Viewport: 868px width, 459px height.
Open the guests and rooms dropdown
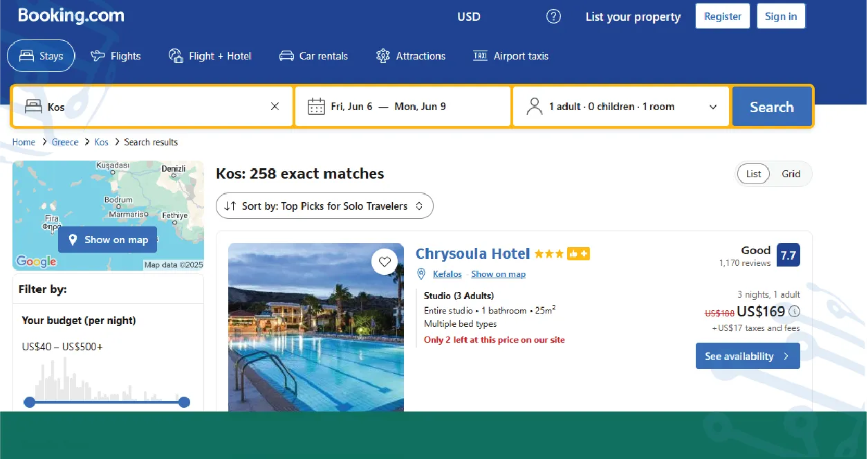tap(620, 106)
